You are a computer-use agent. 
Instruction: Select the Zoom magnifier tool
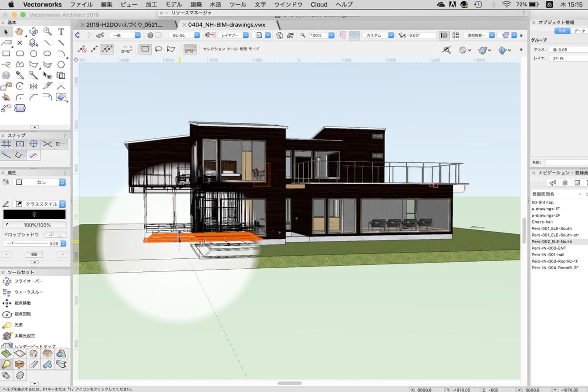point(48,31)
